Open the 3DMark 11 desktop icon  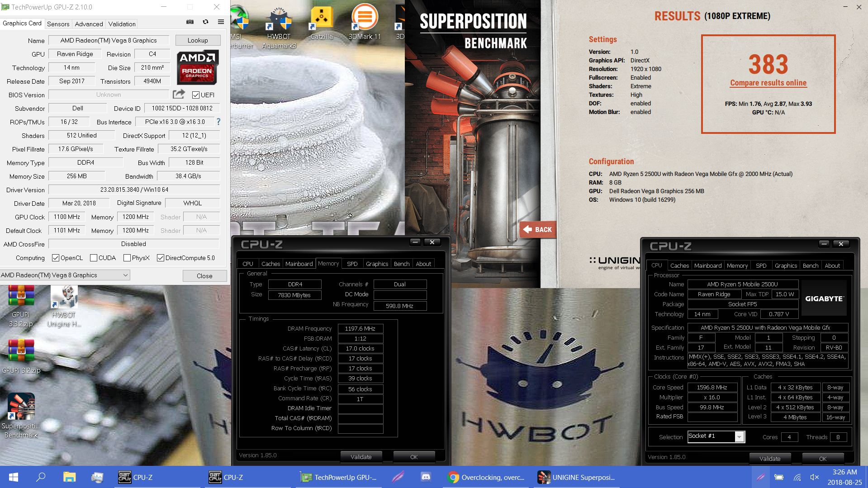pos(365,23)
